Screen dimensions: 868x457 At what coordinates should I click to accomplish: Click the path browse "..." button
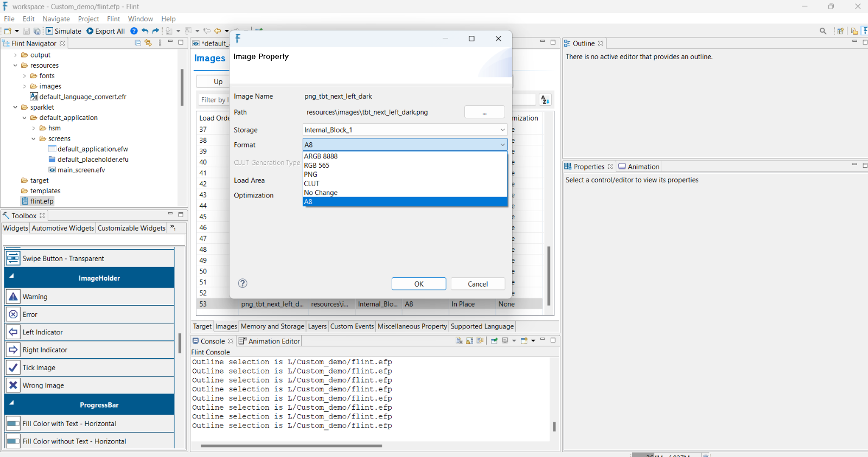484,112
